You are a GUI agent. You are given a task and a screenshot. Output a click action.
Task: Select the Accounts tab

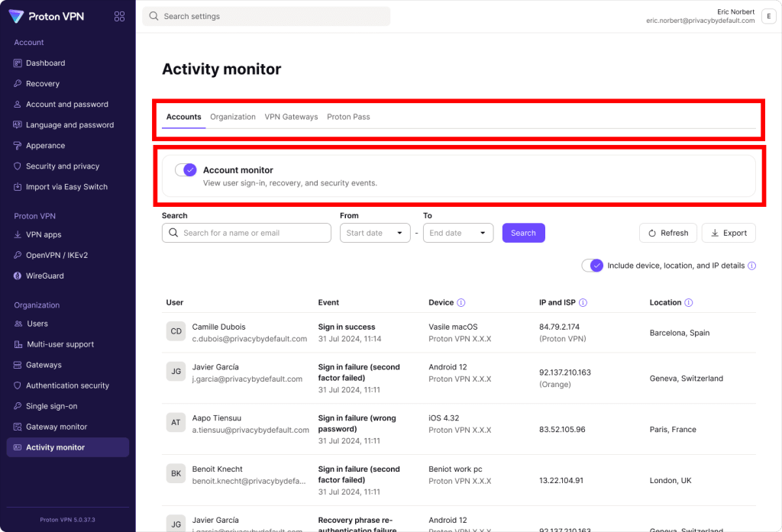click(183, 118)
